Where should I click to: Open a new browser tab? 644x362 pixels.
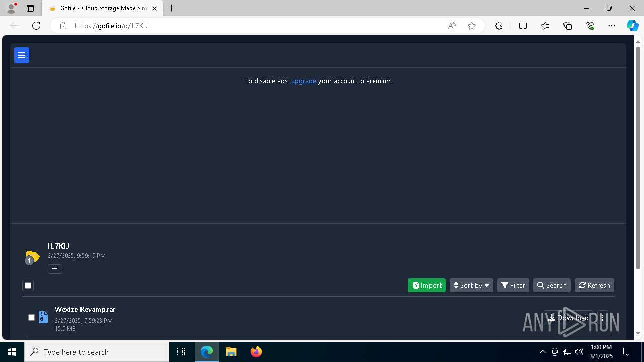[172, 8]
